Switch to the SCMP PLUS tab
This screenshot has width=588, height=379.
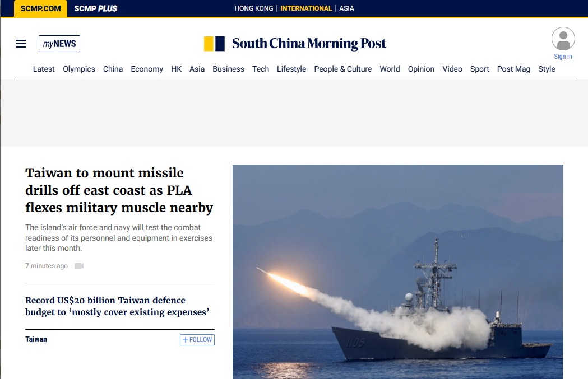pos(96,8)
